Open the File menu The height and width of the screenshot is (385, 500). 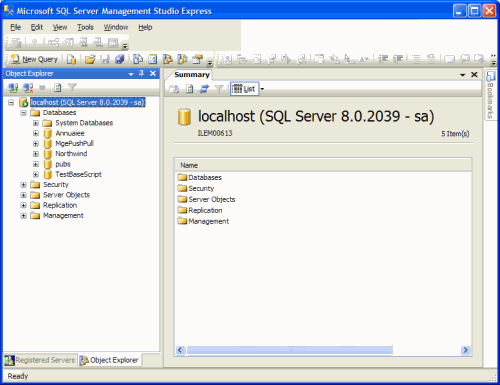(x=15, y=27)
